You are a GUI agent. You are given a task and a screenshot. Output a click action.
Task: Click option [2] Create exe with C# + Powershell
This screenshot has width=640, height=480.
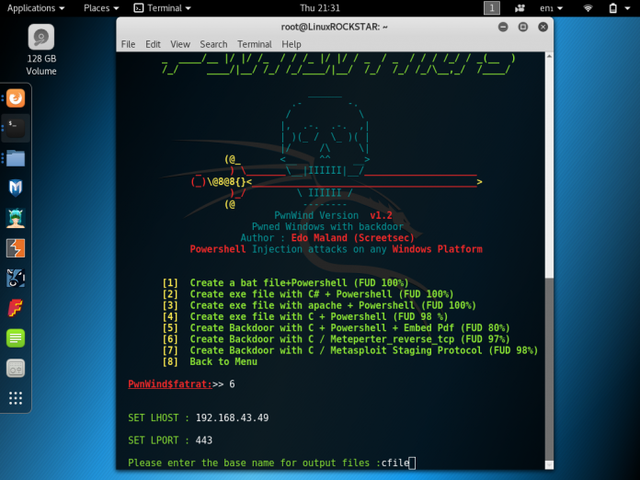coord(308,294)
